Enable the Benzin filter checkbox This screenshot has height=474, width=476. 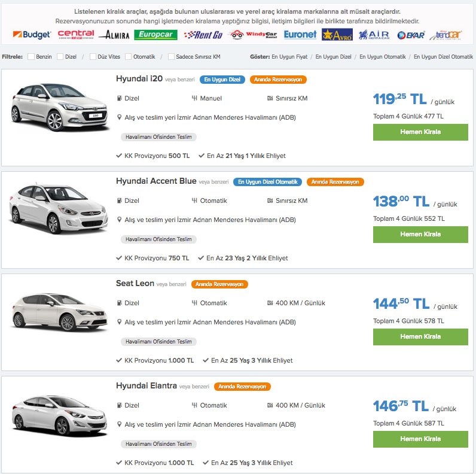coord(31,56)
